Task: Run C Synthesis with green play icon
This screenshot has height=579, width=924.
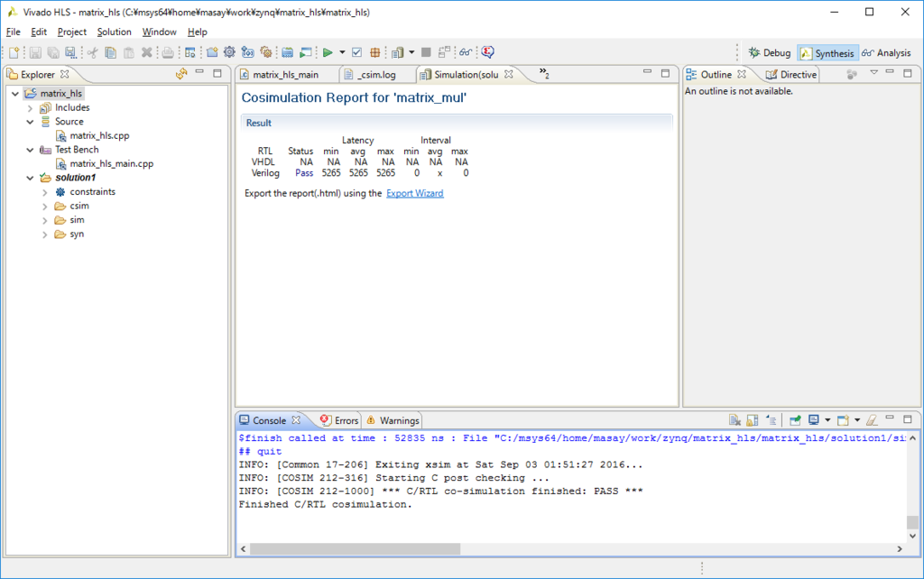Action: point(328,52)
